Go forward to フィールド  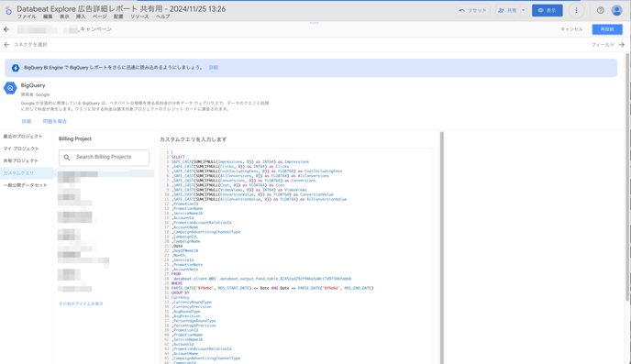coord(608,45)
